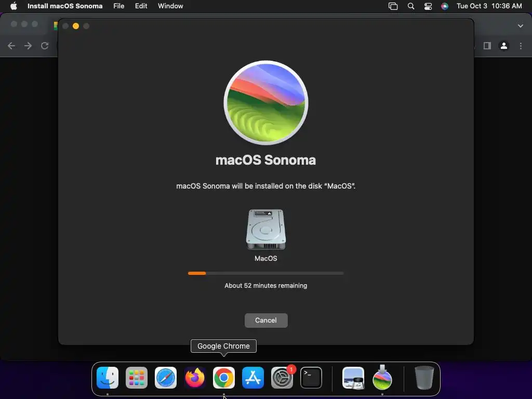Launch Firefox from the Dock

coord(195,378)
